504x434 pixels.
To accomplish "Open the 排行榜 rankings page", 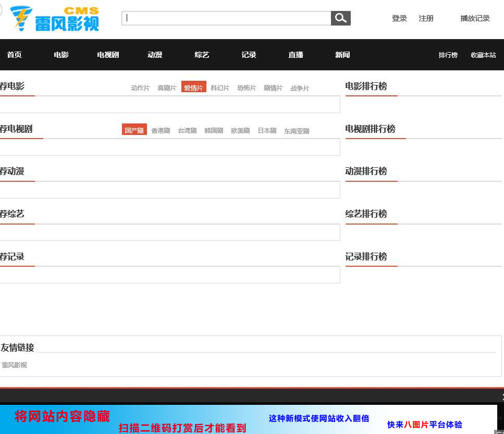I will pyautogui.click(x=448, y=55).
